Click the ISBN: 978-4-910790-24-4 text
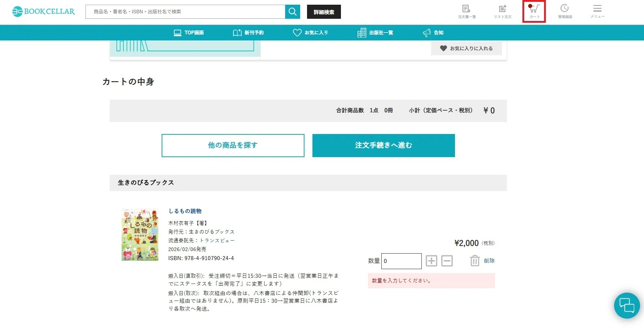The width and height of the screenshot is (644, 328). [x=201, y=258]
